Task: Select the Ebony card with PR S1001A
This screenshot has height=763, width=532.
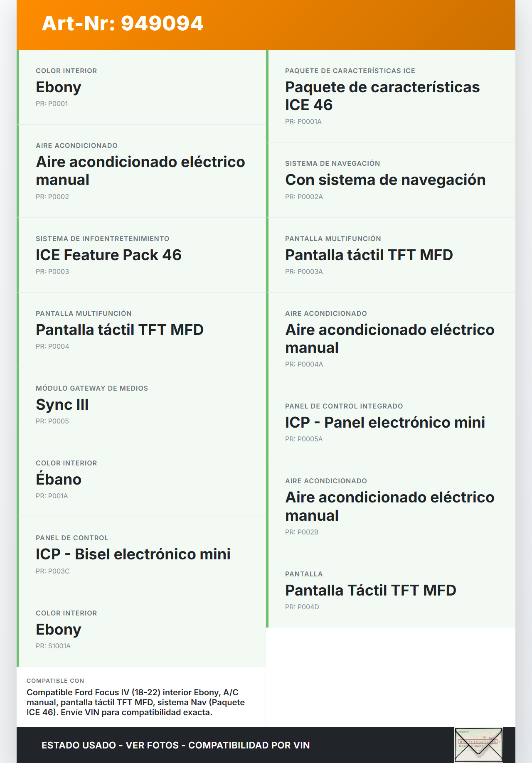Action: [141, 629]
